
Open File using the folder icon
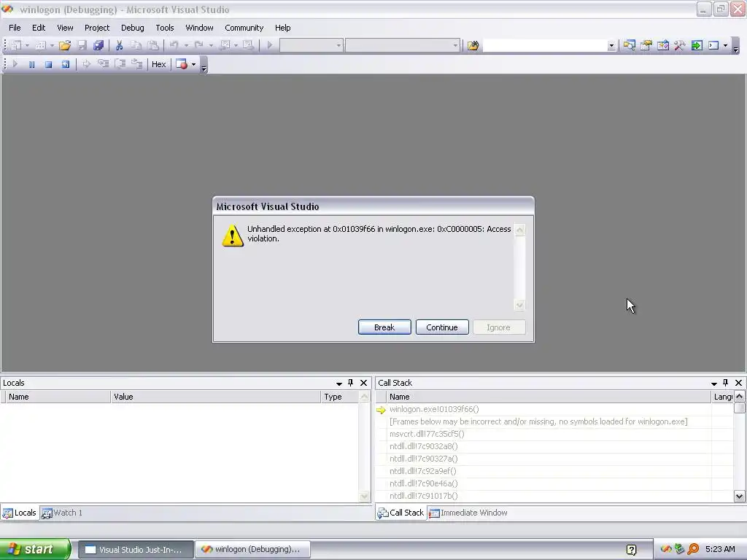click(65, 45)
